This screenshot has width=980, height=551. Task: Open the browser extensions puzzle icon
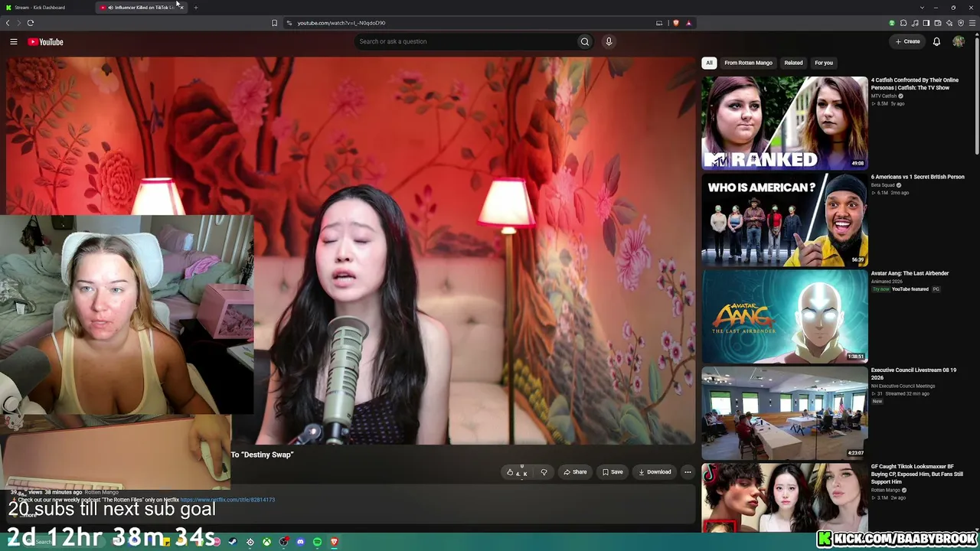coord(903,23)
